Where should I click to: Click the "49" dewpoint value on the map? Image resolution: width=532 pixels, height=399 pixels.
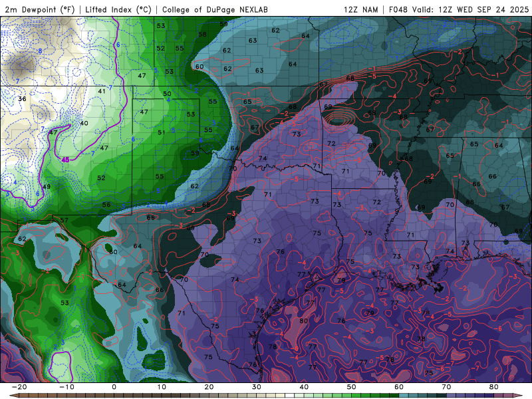(47, 187)
